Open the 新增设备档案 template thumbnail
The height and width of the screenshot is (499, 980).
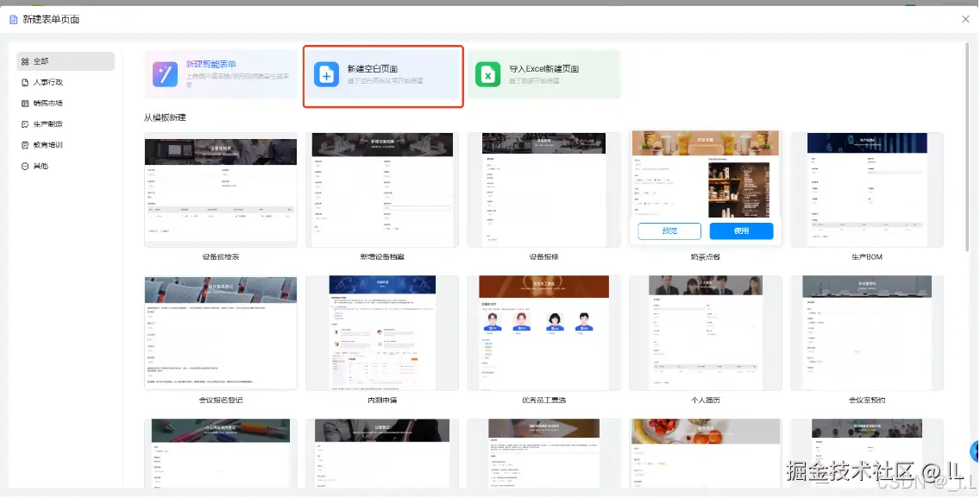[x=382, y=190]
